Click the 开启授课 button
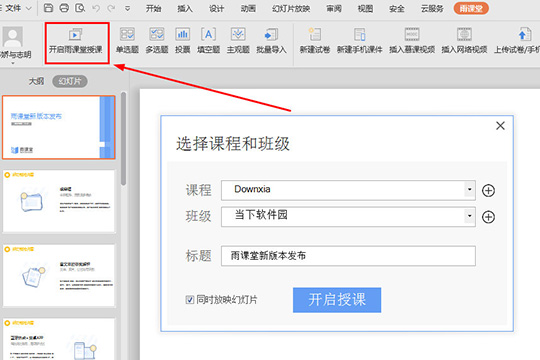This screenshot has width=540, height=360. point(337,300)
